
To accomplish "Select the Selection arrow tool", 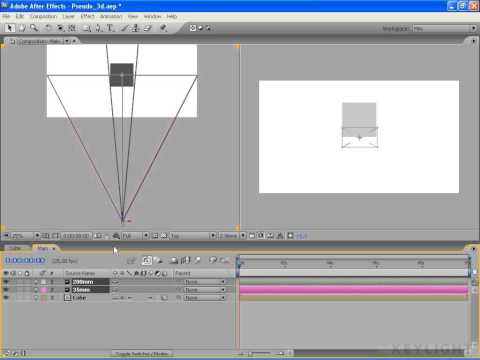I will 10,28.
